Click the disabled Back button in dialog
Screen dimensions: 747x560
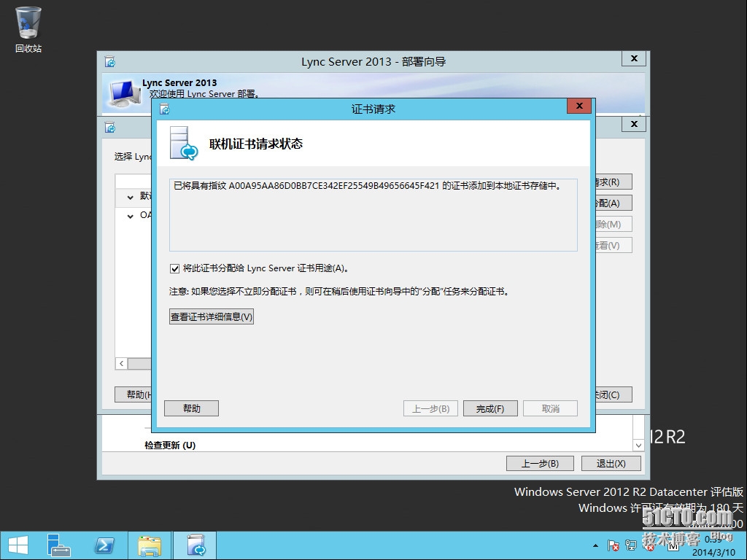point(430,408)
